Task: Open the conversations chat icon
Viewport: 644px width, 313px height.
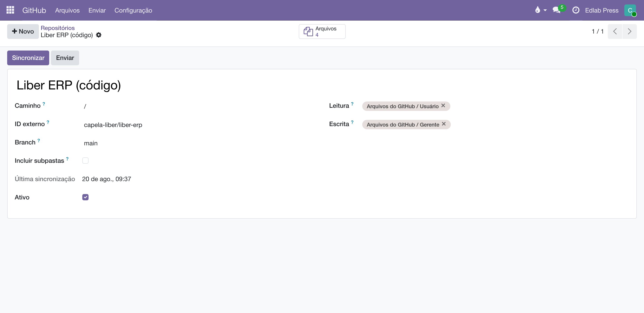Action: pyautogui.click(x=557, y=10)
